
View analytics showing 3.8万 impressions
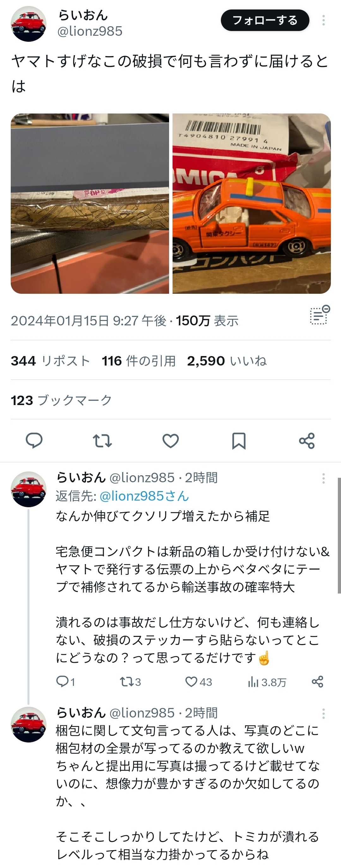pos(267,682)
